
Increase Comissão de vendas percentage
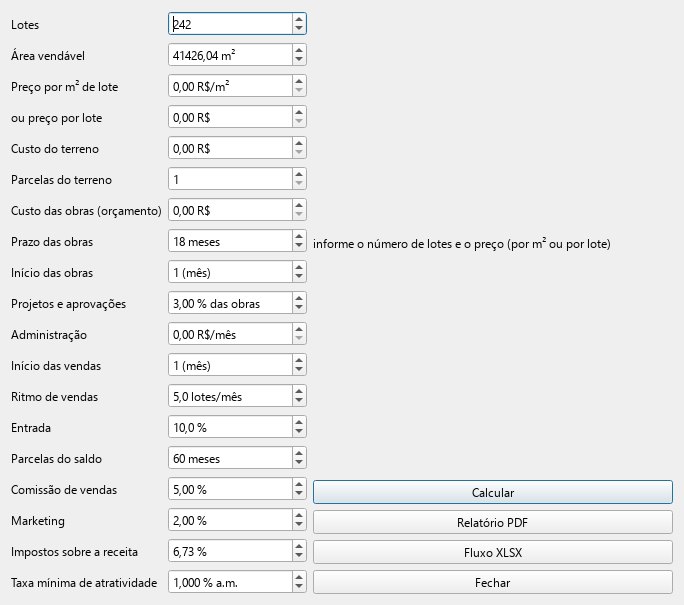(x=299, y=484)
